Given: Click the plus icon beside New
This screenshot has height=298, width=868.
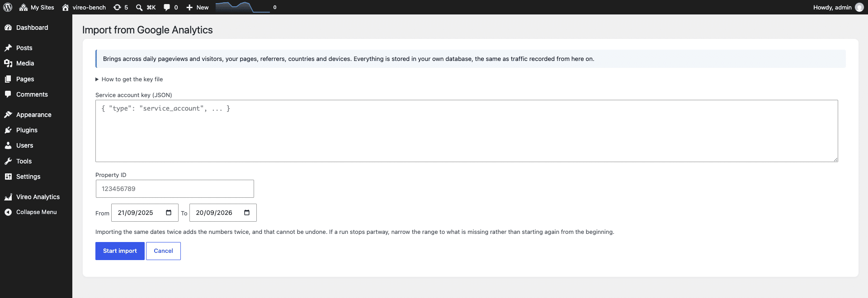Looking at the screenshot, I should (189, 7).
